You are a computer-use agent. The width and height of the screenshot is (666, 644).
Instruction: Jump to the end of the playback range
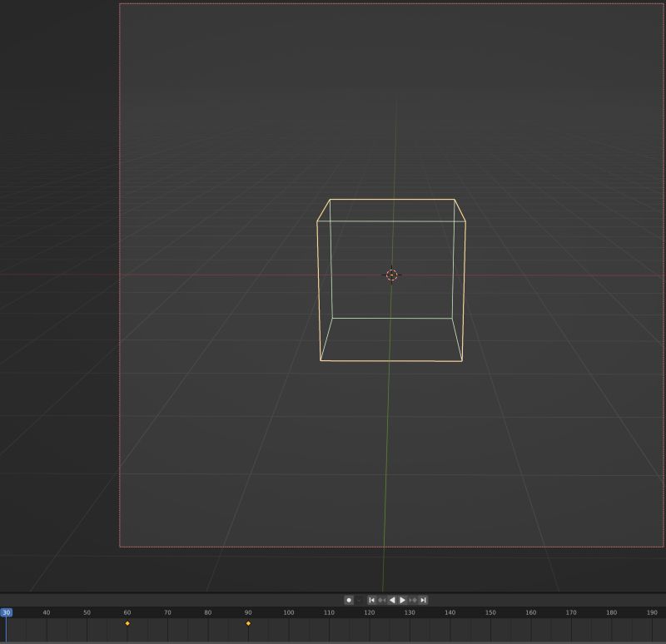pyautogui.click(x=424, y=599)
